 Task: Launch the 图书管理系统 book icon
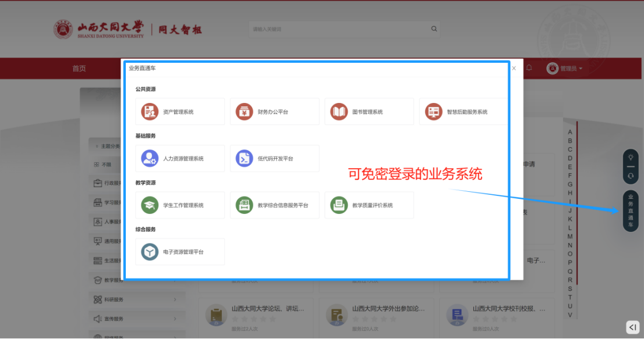point(339,112)
